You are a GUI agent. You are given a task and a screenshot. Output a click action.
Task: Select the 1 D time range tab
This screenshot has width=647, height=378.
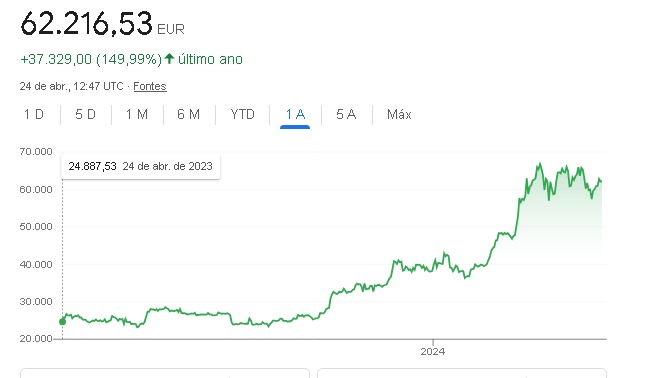[x=34, y=114]
